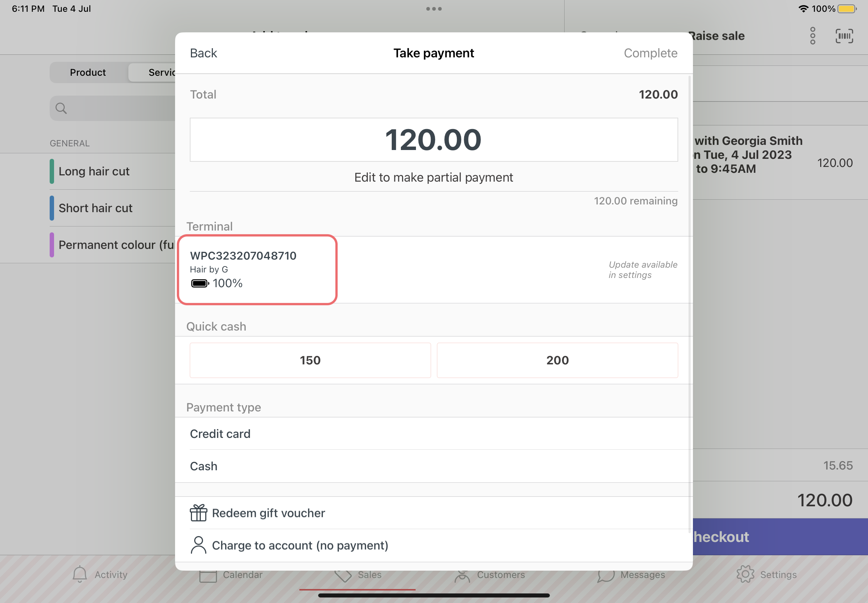Click the gift voucher icon
The height and width of the screenshot is (603, 868).
click(x=198, y=513)
